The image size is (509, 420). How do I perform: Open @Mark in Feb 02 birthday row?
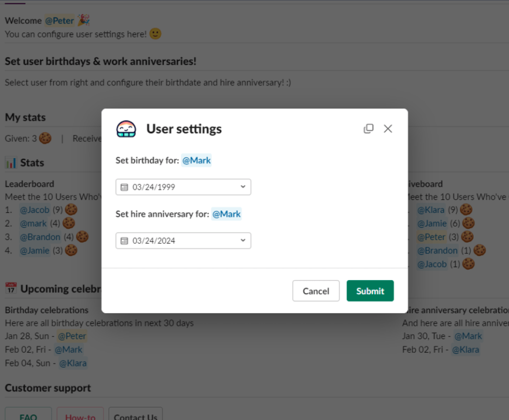[x=69, y=350]
